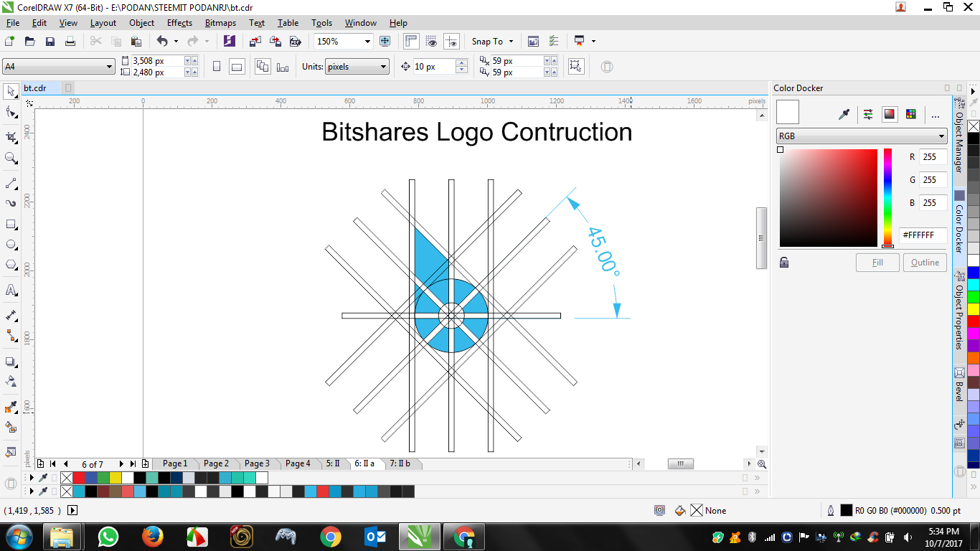Click the Fill button in Color Docker

pos(877,263)
